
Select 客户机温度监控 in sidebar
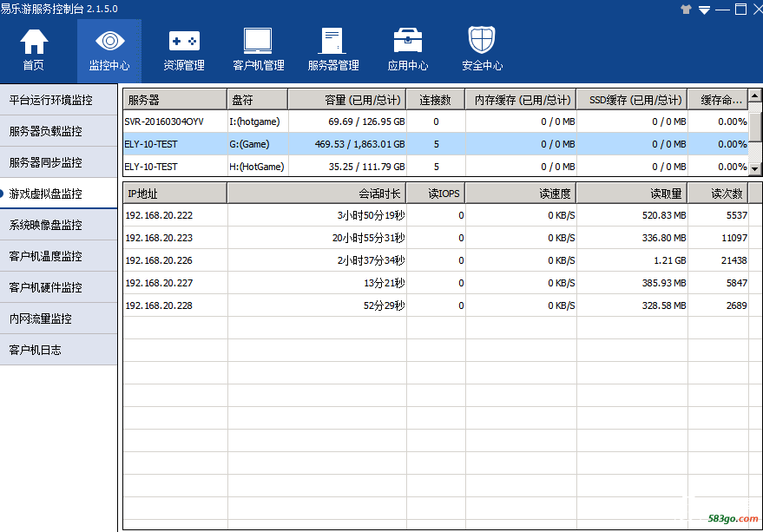[58, 256]
